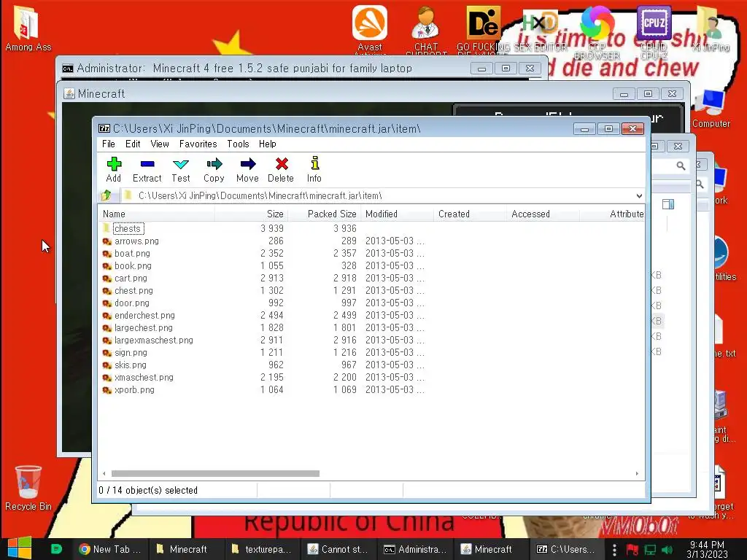Select book.png file
The width and height of the screenshot is (747, 560).
pyautogui.click(x=133, y=265)
